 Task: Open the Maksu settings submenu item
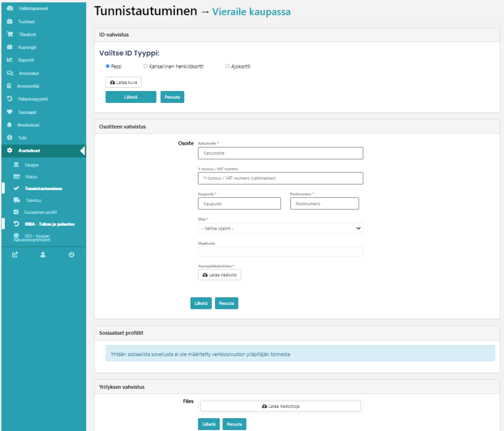[31, 176]
